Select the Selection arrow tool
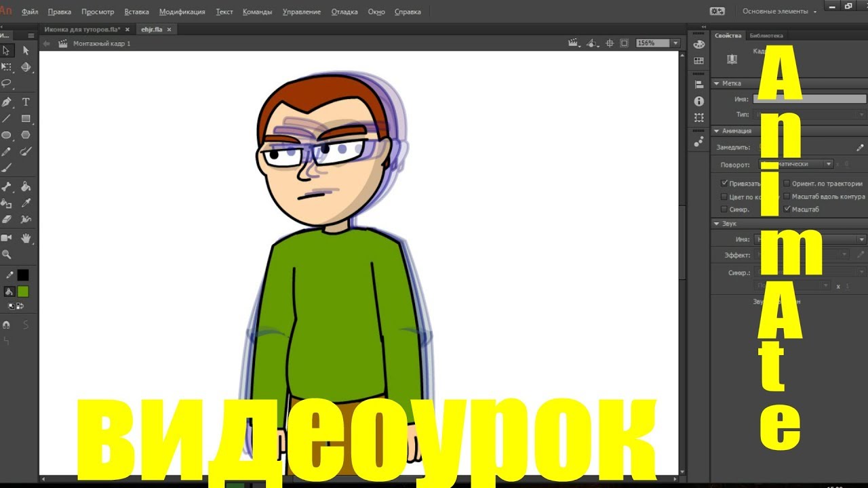The width and height of the screenshot is (868, 488). [6, 50]
